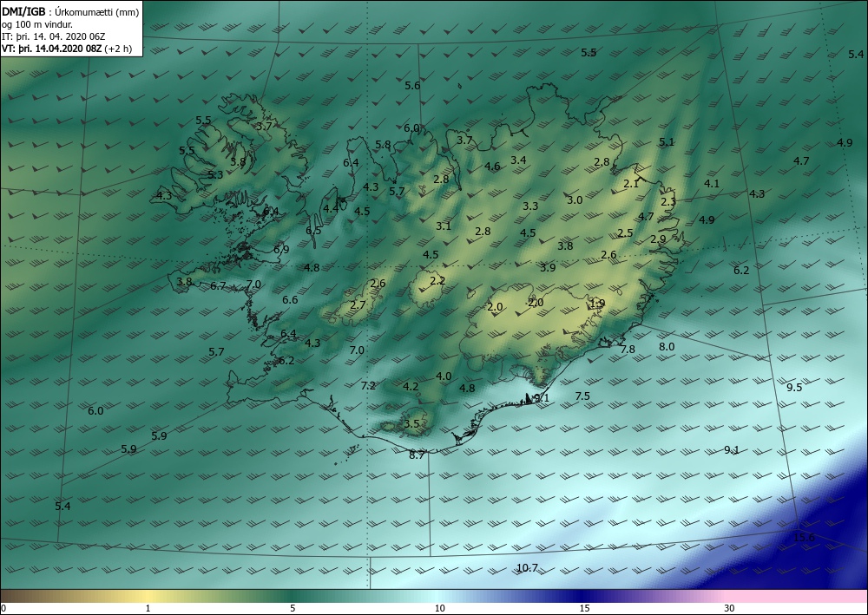Click the dark navy part of the colour scale
This screenshot has width=868, height=615.
582,596
